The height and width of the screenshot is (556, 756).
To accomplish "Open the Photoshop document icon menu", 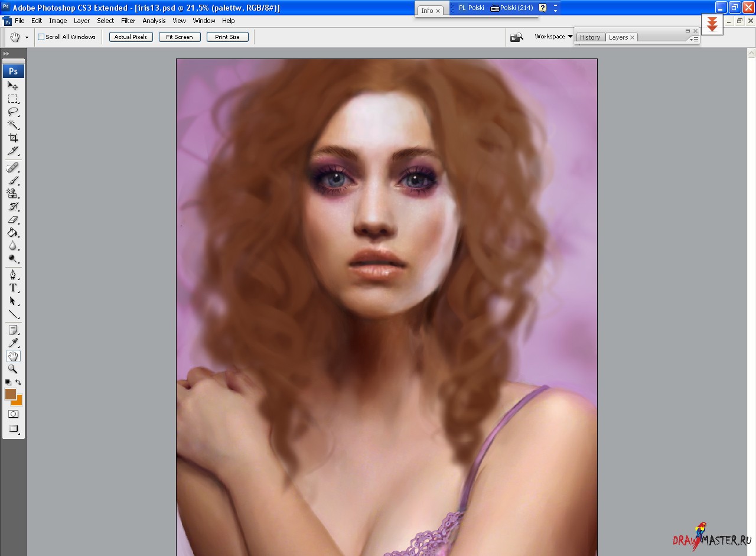I will [x=7, y=21].
